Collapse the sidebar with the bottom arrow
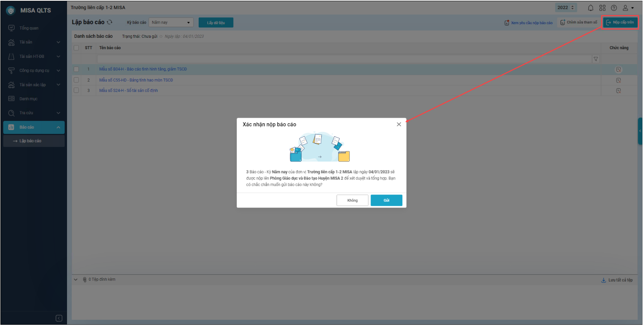Screen dimensions: 644x326 [x=59, y=318]
